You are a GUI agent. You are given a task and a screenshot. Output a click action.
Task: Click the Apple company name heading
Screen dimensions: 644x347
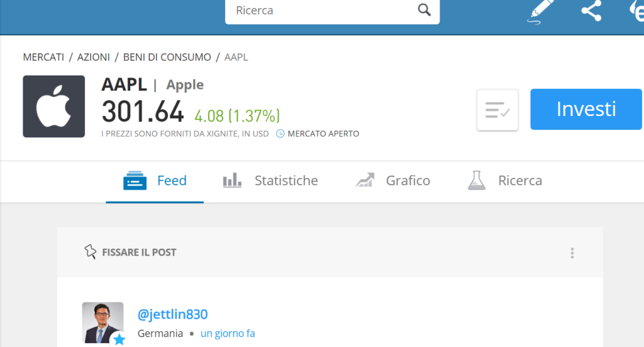pyautogui.click(x=185, y=85)
